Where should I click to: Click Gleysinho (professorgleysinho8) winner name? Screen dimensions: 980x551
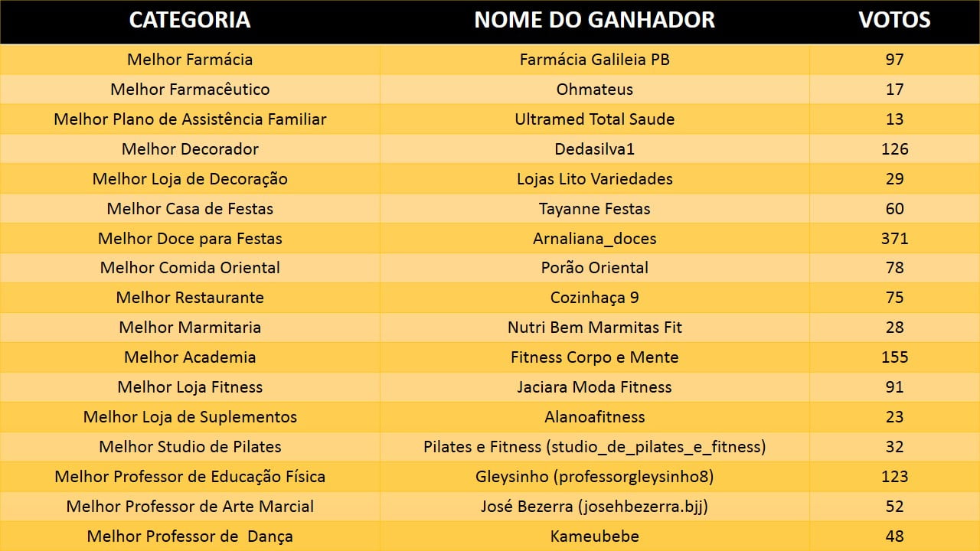click(x=594, y=477)
